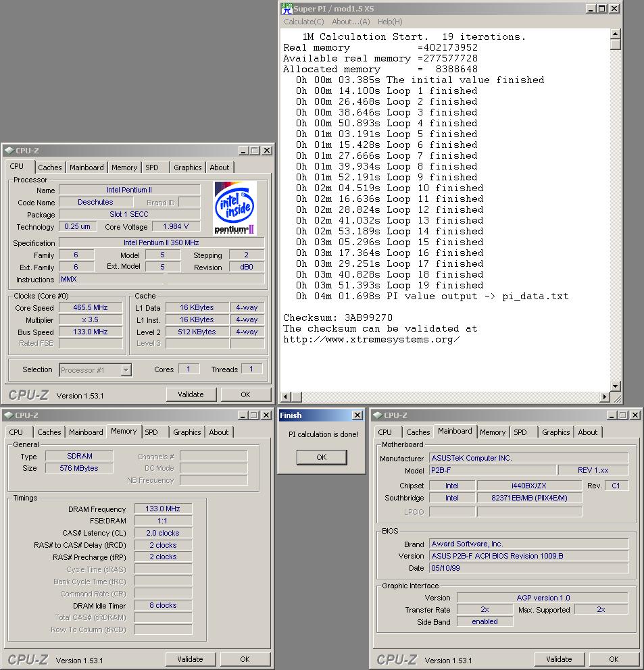644x670 pixels.
Task: Click CPU-Z icon in Mainboard window title bar
Action: click(378, 415)
